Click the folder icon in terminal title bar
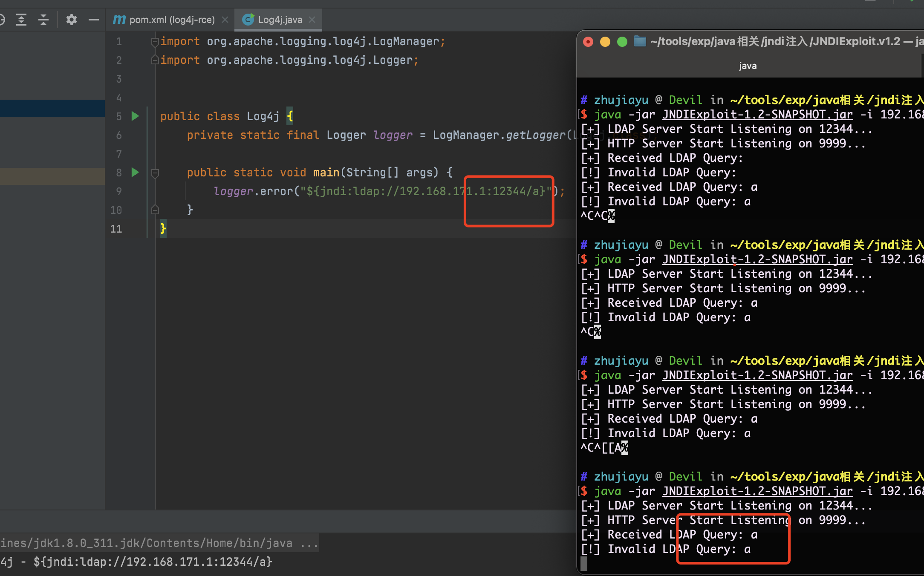This screenshot has width=924, height=576. pos(640,41)
